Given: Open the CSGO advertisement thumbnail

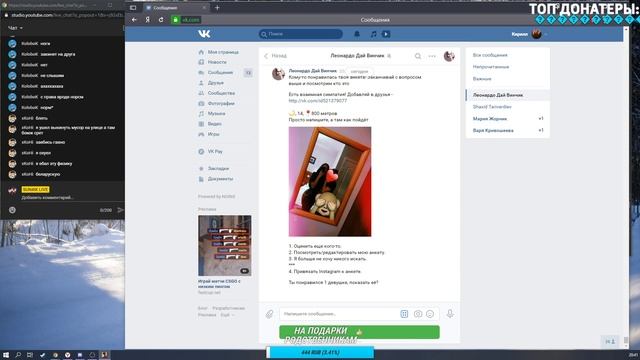Looking at the screenshot, I should click(224, 246).
